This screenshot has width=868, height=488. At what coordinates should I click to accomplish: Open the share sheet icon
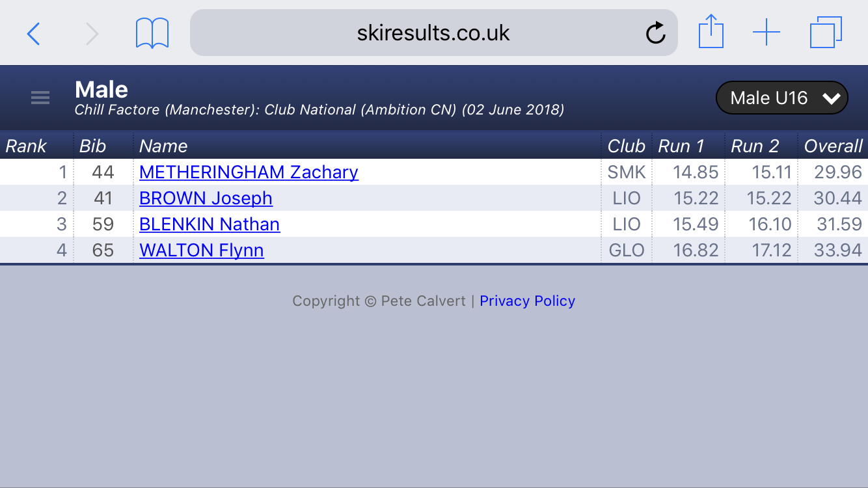click(711, 32)
